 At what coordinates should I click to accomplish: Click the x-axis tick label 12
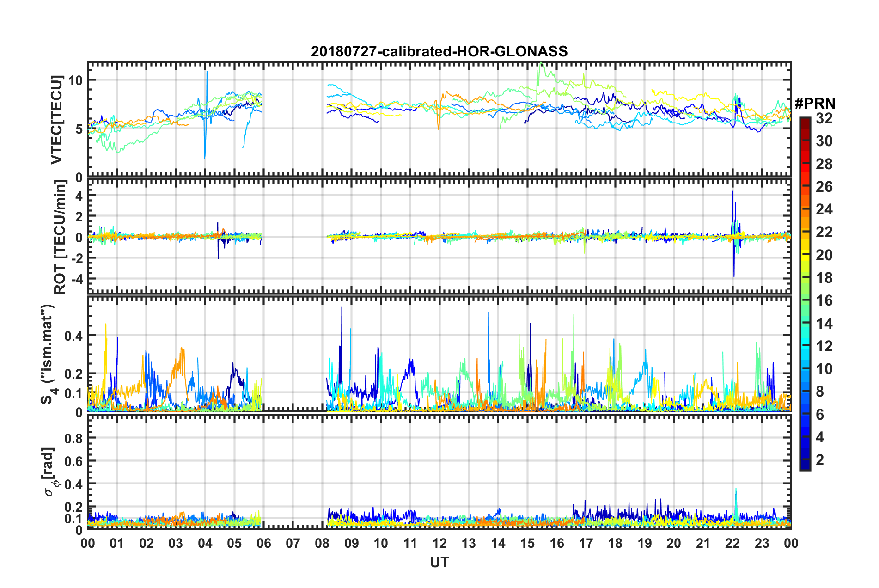click(x=439, y=543)
